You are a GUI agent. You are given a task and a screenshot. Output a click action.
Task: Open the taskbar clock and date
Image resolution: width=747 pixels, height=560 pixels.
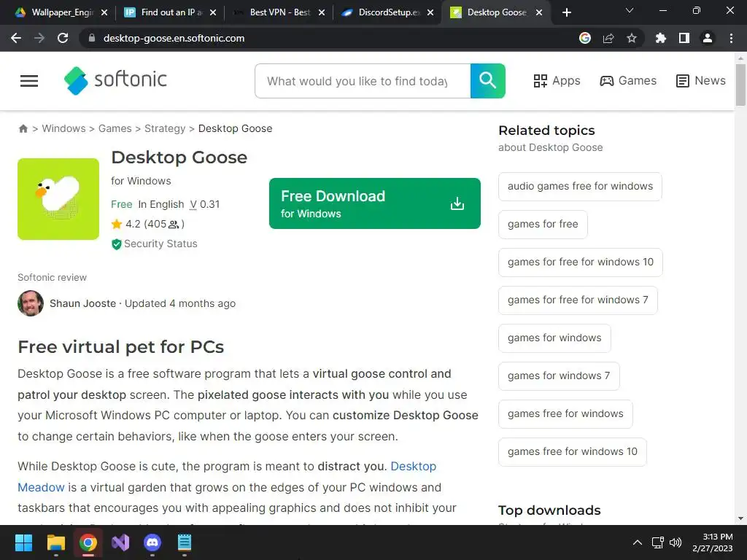pyautogui.click(x=713, y=542)
